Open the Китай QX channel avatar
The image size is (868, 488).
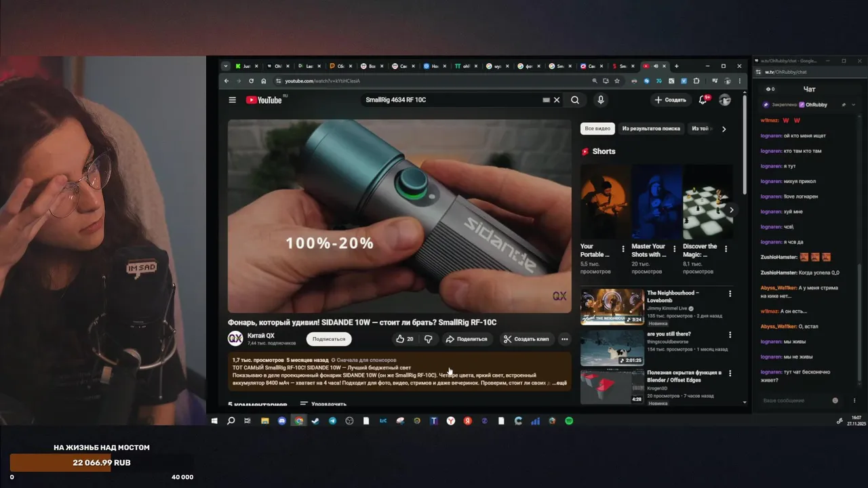235,338
